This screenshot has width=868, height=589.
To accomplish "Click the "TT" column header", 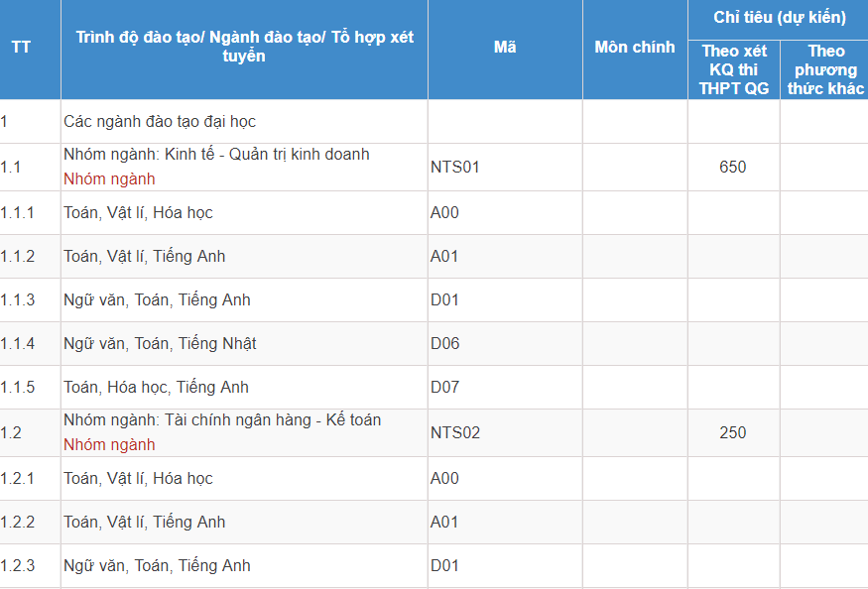I will click(22, 48).
